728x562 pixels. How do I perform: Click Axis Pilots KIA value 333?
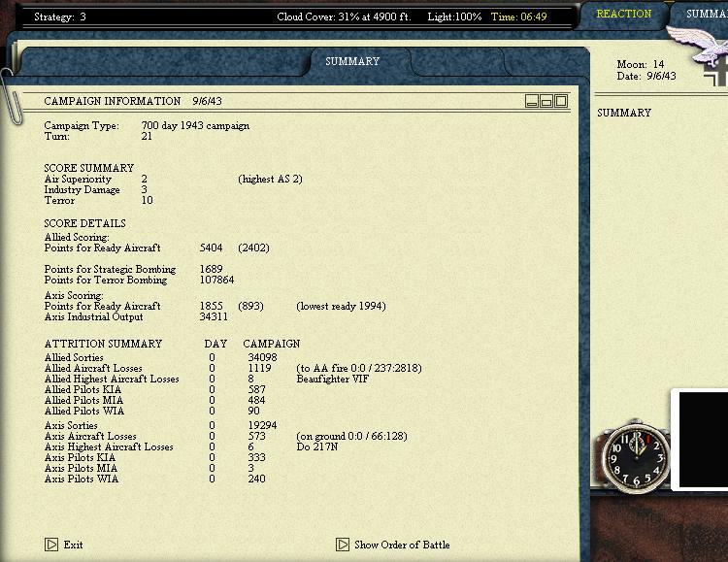point(257,457)
